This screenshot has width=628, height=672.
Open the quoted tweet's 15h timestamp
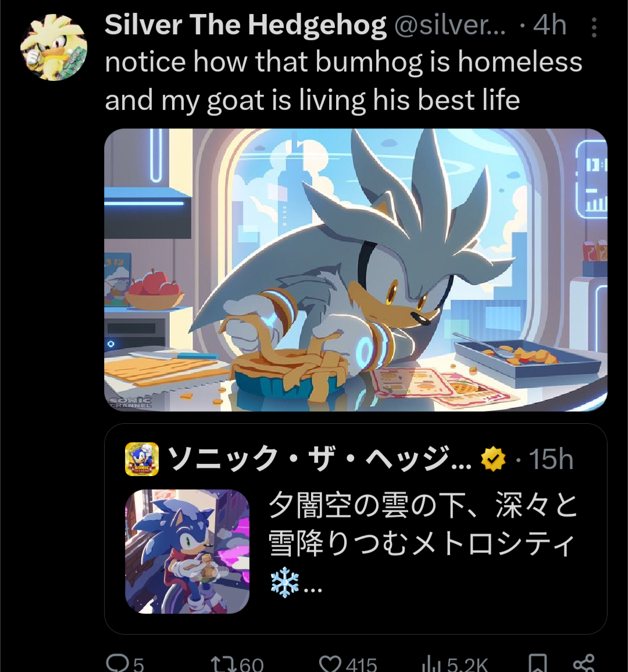[x=551, y=459]
